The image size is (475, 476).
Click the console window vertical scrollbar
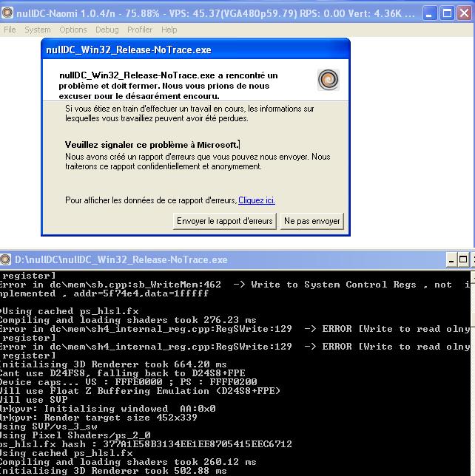point(473,373)
